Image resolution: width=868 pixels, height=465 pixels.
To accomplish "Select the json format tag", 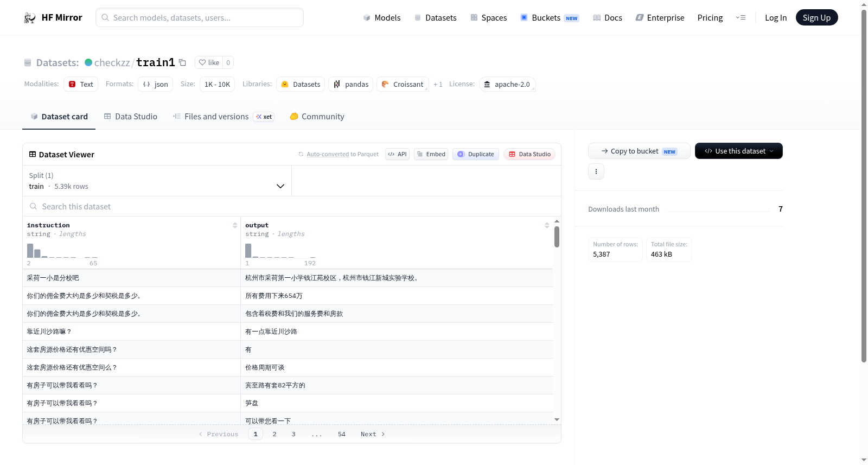I will point(155,84).
